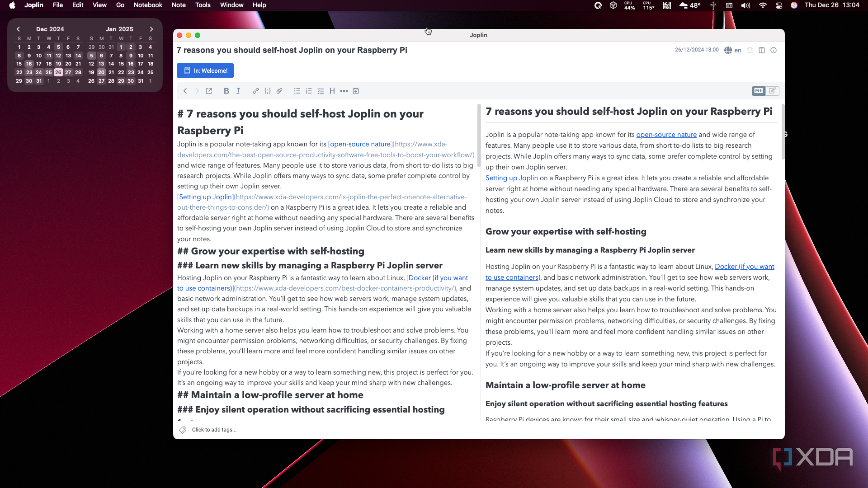The image size is (868, 488).
Task: Change spellcheck language from en
Action: [733, 50]
